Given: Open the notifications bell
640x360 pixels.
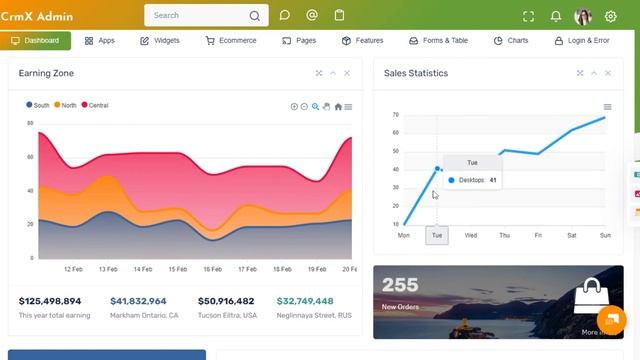Looking at the screenshot, I should 556,16.
